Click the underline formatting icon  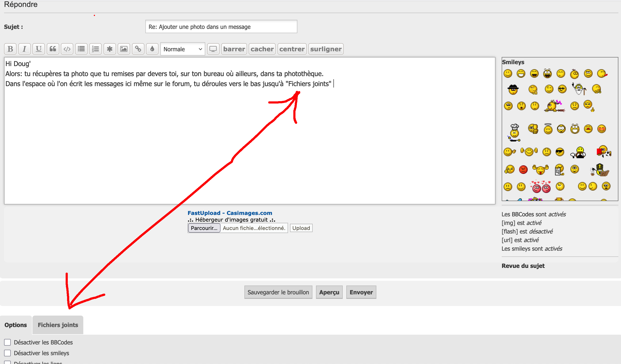pos(38,49)
